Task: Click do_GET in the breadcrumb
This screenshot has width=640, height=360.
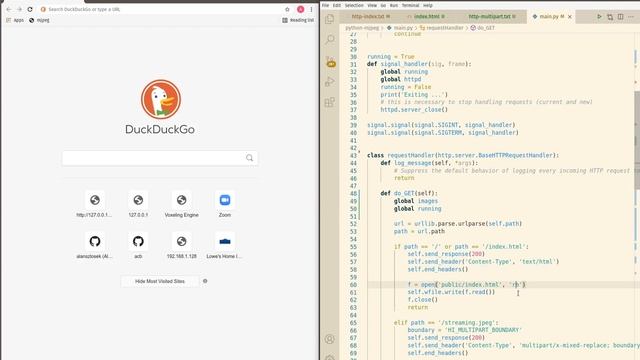Action: [486, 28]
